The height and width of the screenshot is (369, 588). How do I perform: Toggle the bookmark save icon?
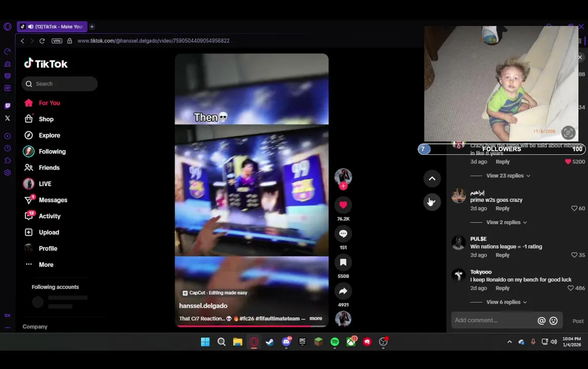[x=343, y=262]
